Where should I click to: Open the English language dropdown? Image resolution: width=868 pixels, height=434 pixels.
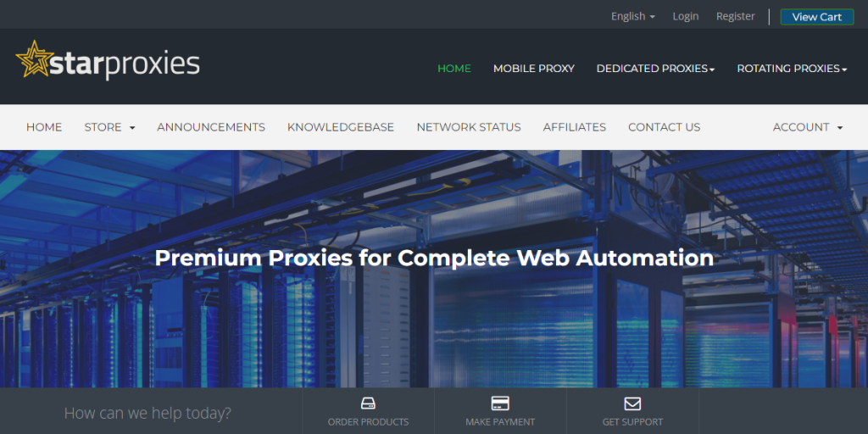[632, 16]
